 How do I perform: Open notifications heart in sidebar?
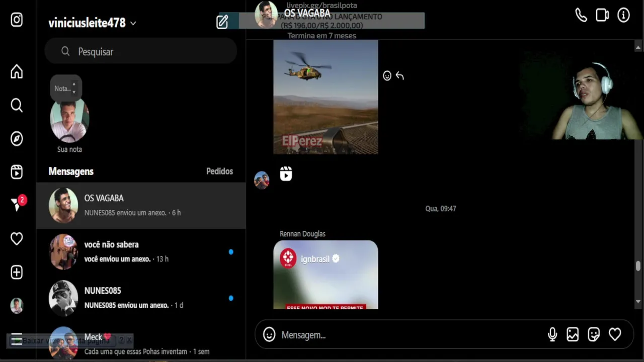[17, 238]
